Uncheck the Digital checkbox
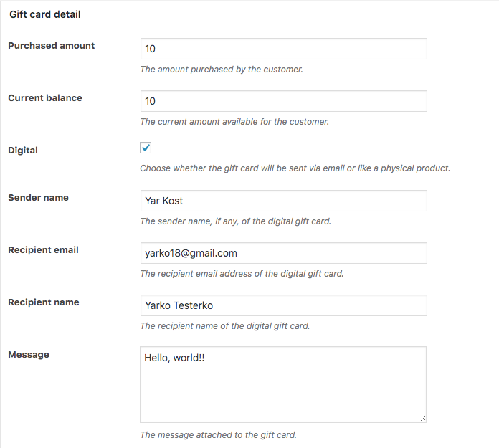 pyautogui.click(x=146, y=148)
